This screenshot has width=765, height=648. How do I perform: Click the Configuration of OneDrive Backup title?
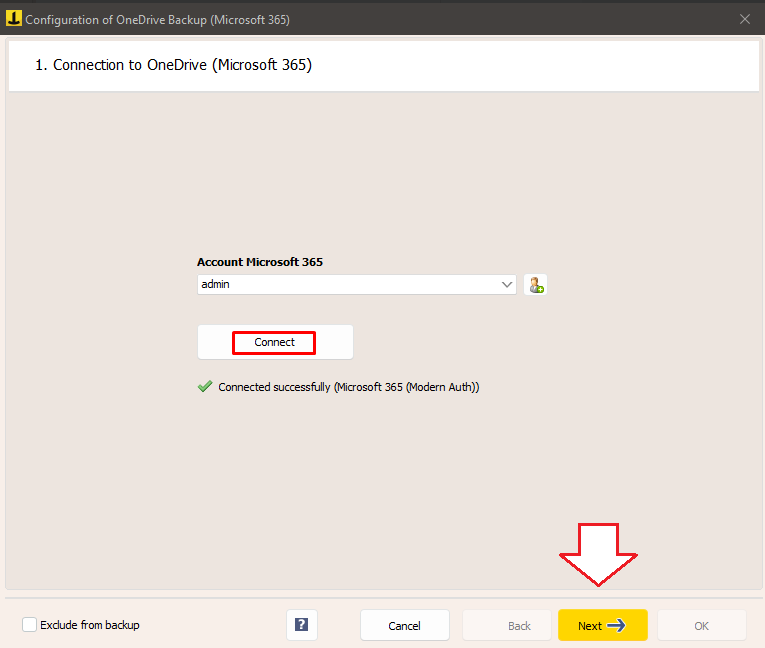pos(158,20)
